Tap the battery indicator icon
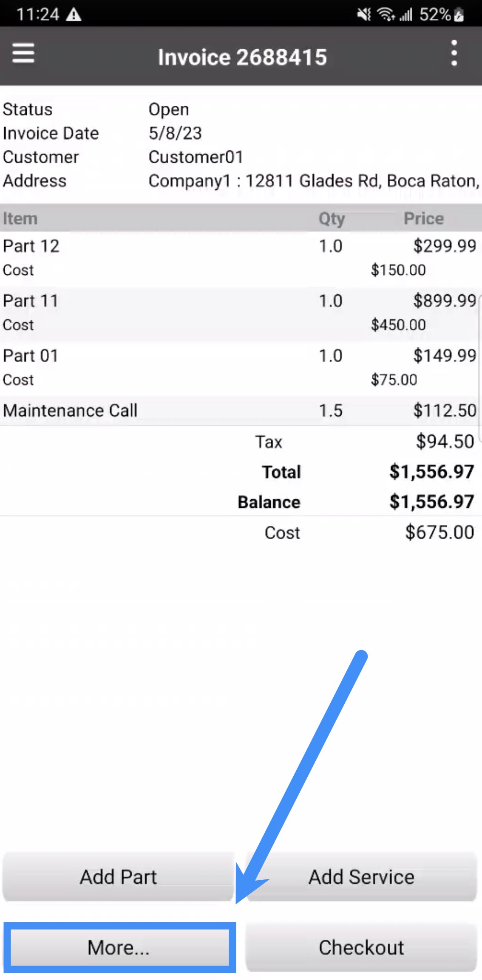The image size is (482, 980). [459, 15]
